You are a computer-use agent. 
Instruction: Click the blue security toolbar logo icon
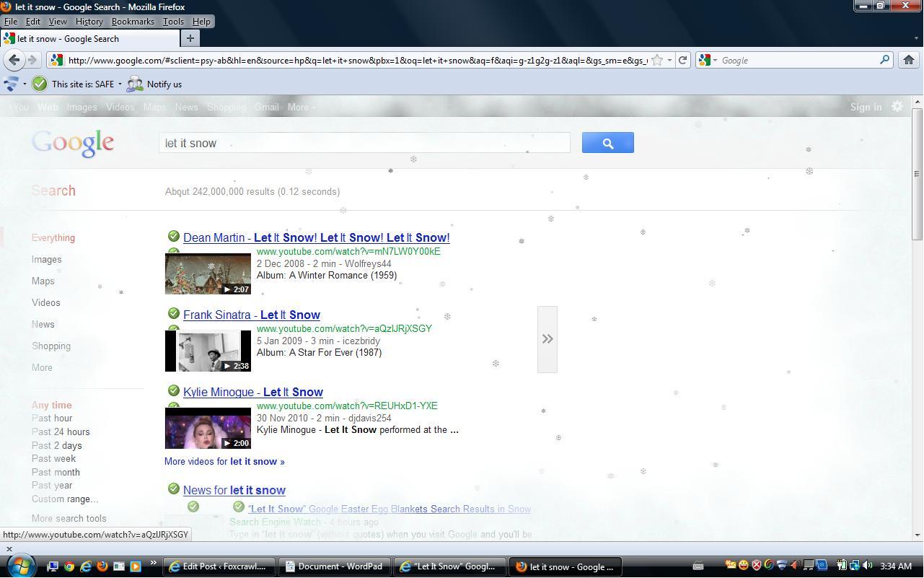[11, 84]
